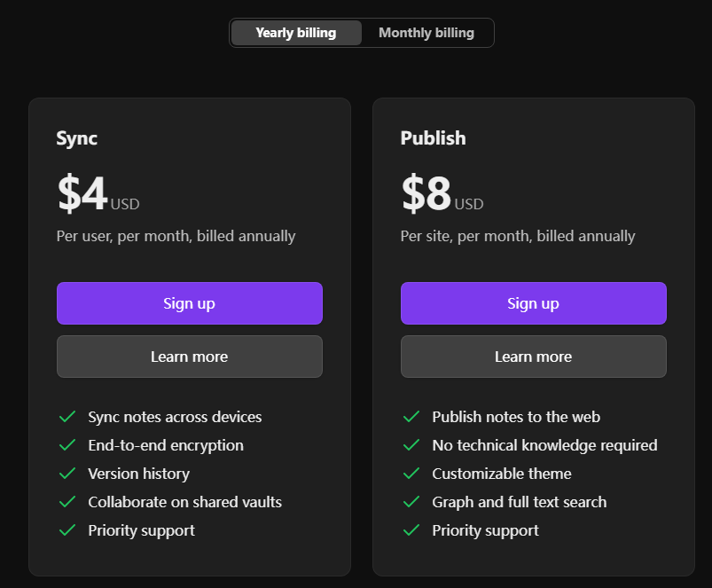
Task: Click checkmark beside Version history
Action: [x=67, y=473]
